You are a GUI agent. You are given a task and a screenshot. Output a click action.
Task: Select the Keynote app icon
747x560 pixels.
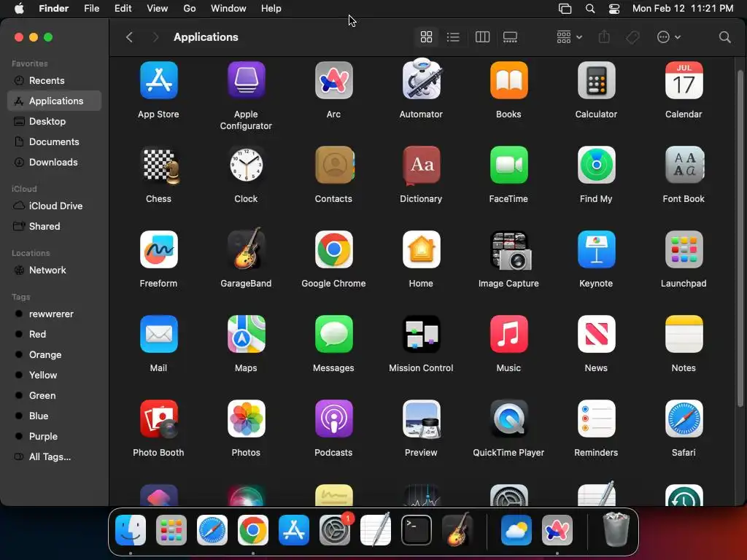(x=596, y=249)
